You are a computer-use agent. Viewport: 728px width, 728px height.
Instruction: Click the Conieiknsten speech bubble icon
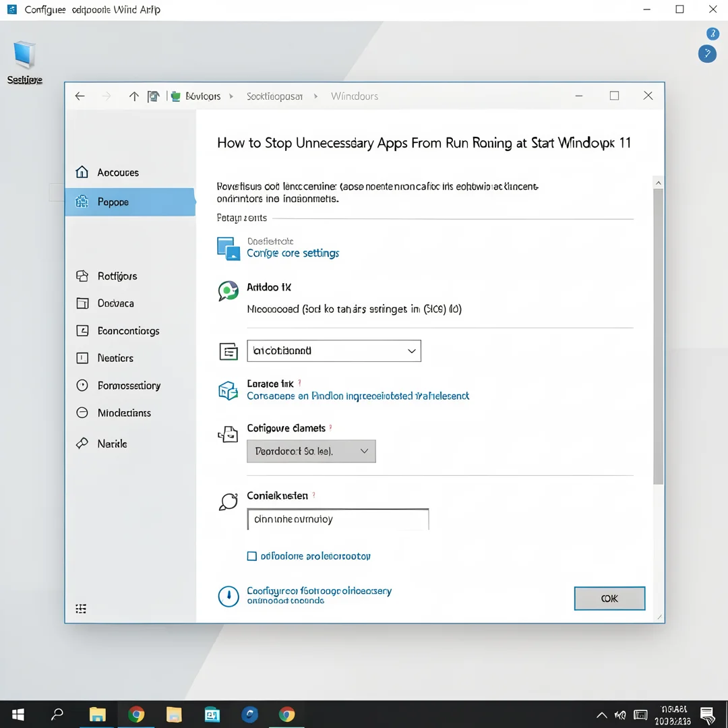pyautogui.click(x=229, y=502)
